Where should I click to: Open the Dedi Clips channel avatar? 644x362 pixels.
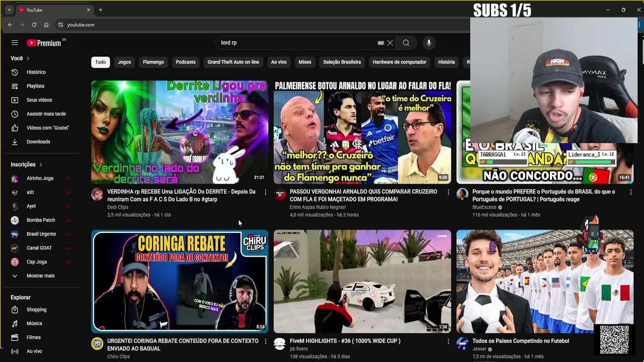97,195
